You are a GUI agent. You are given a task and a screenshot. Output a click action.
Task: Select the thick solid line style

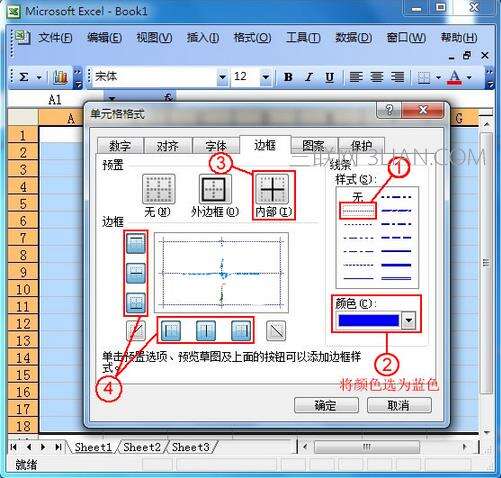[396, 265]
